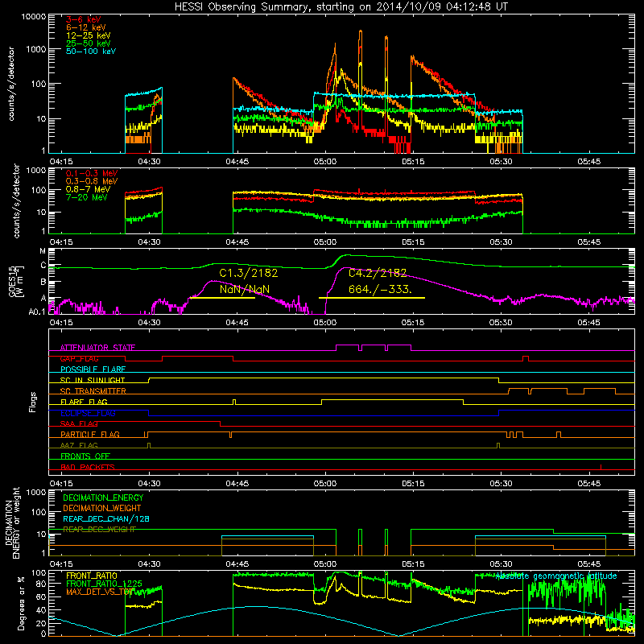
Task: Click the 0.8-7 MeV legend entry
Action: (x=88, y=189)
